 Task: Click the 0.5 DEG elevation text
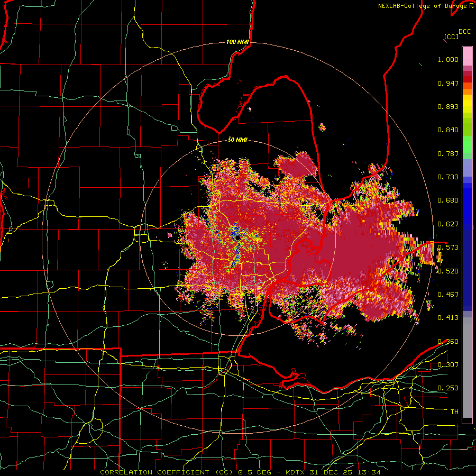254,472
